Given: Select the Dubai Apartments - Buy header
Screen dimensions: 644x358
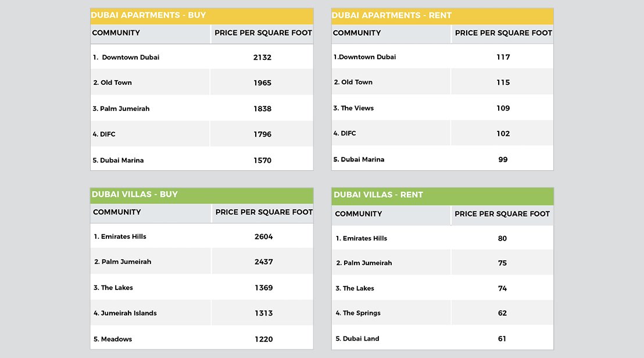Looking at the screenshot, I should pos(202,16).
